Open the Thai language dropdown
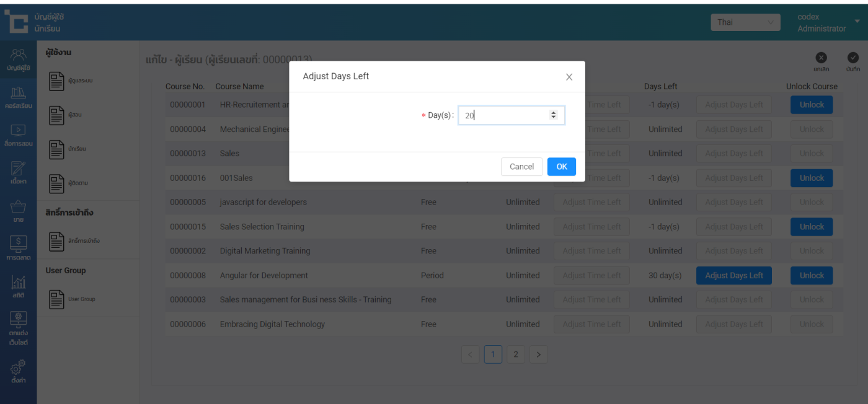868x404 pixels. pos(745,22)
